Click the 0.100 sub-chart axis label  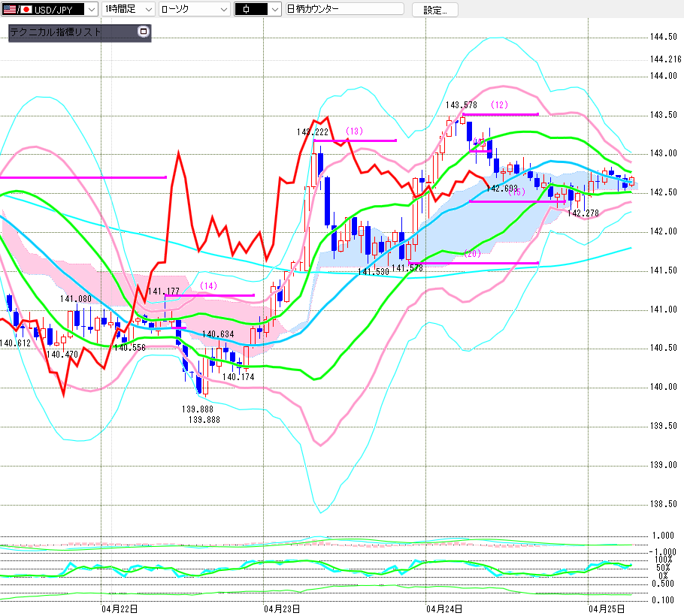click(x=663, y=600)
